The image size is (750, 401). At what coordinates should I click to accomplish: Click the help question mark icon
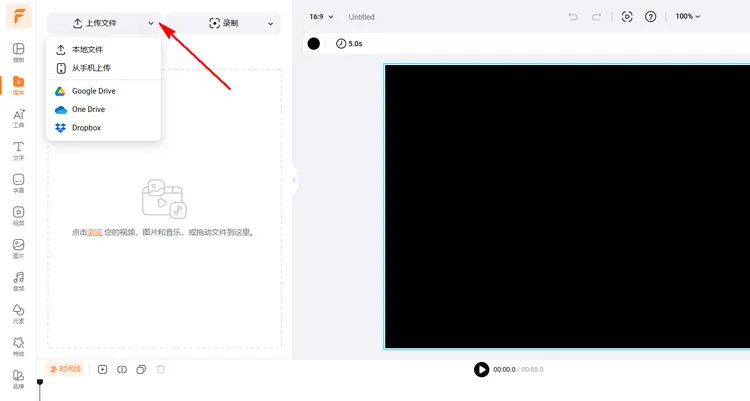651,17
